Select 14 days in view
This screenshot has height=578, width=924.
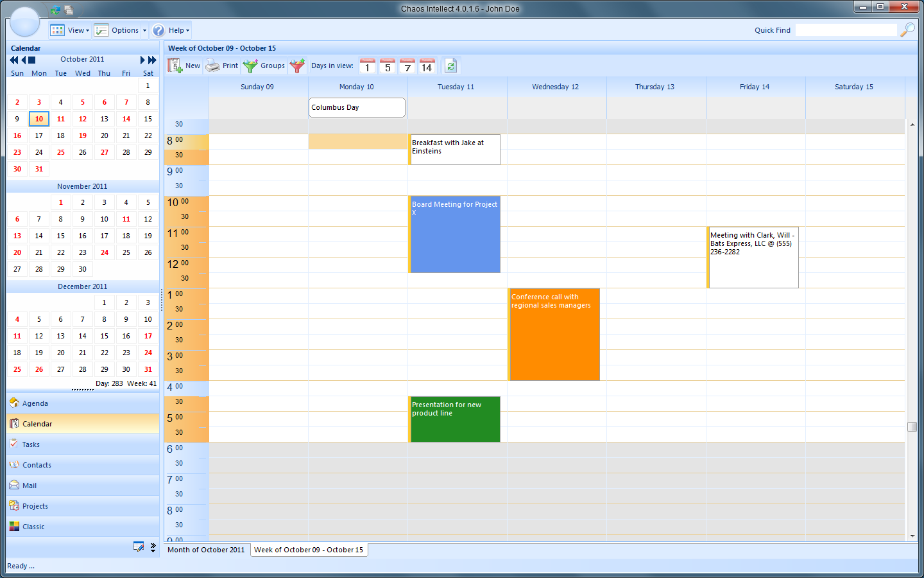[427, 65]
